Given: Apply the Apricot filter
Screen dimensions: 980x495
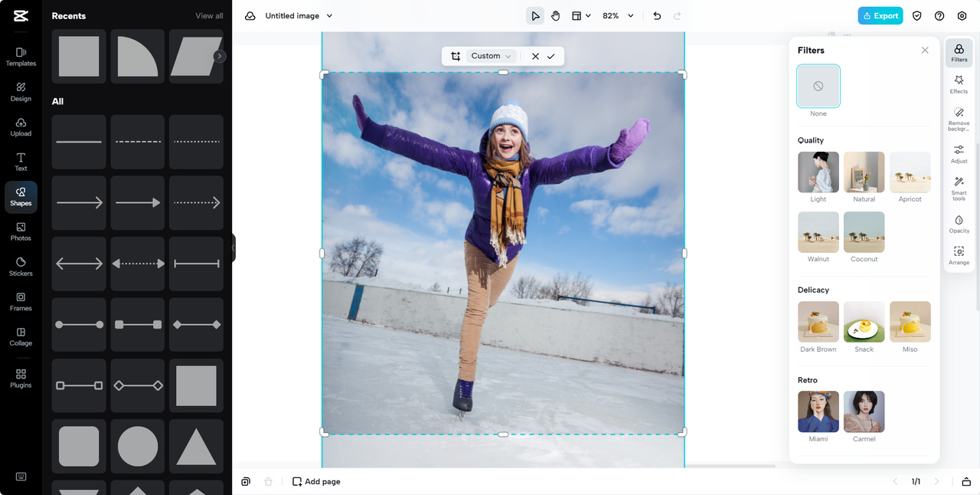Looking at the screenshot, I should coord(910,172).
